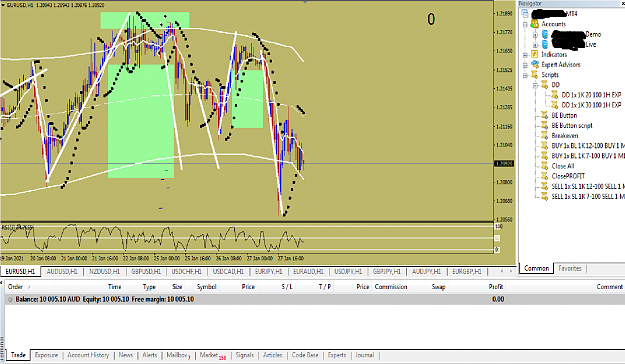625x364 pixels.
Task: Switch to the EURAUD,H1 chart tab
Action: point(308,272)
